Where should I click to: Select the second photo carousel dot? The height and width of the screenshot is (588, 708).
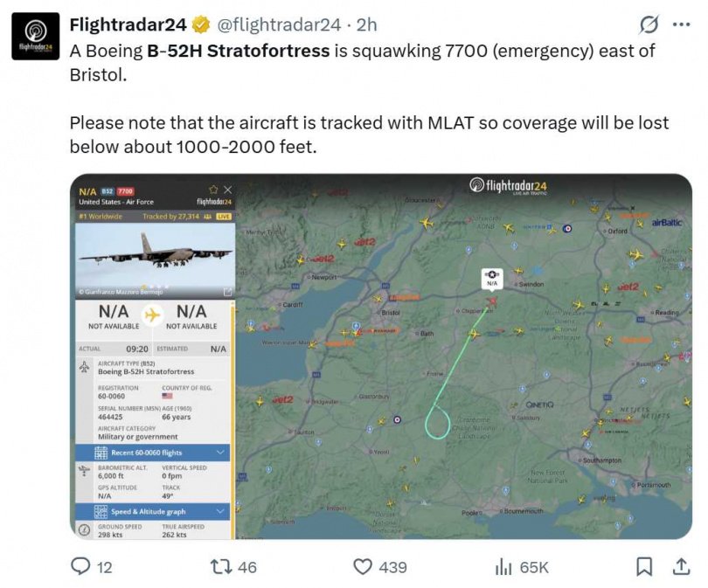point(149,286)
